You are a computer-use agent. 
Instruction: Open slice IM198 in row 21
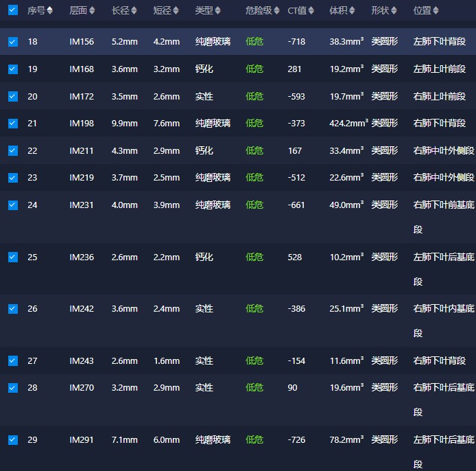tap(82, 124)
